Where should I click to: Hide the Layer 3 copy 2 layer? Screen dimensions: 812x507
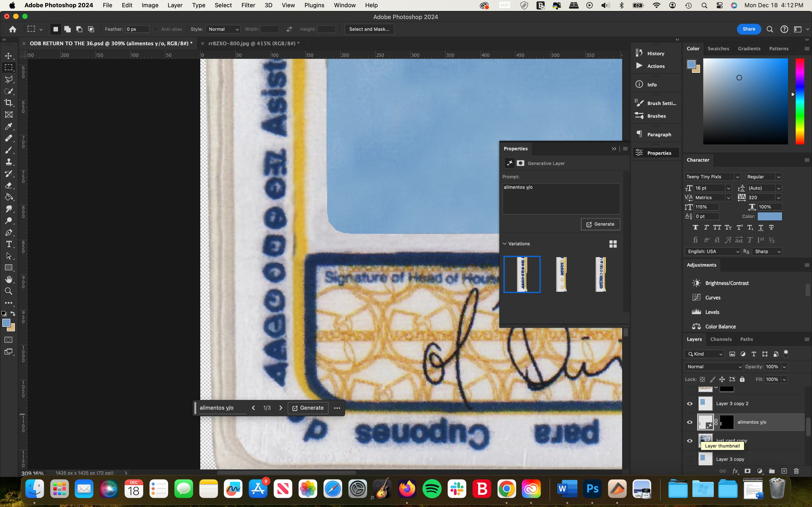pos(689,403)
